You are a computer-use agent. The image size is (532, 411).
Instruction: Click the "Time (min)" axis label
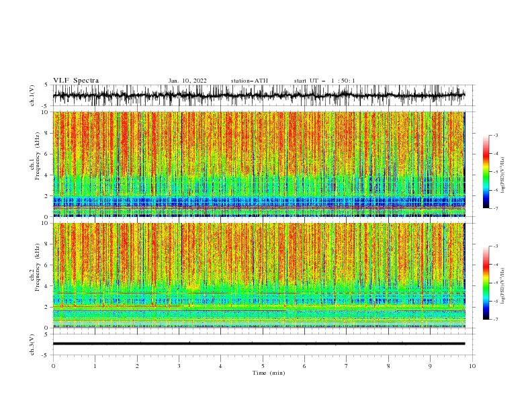269,373
